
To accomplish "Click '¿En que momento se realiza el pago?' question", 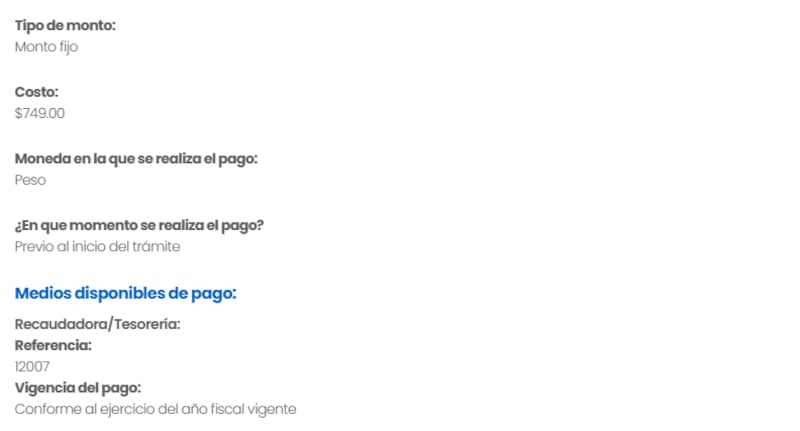I will [x=139, y=225].
